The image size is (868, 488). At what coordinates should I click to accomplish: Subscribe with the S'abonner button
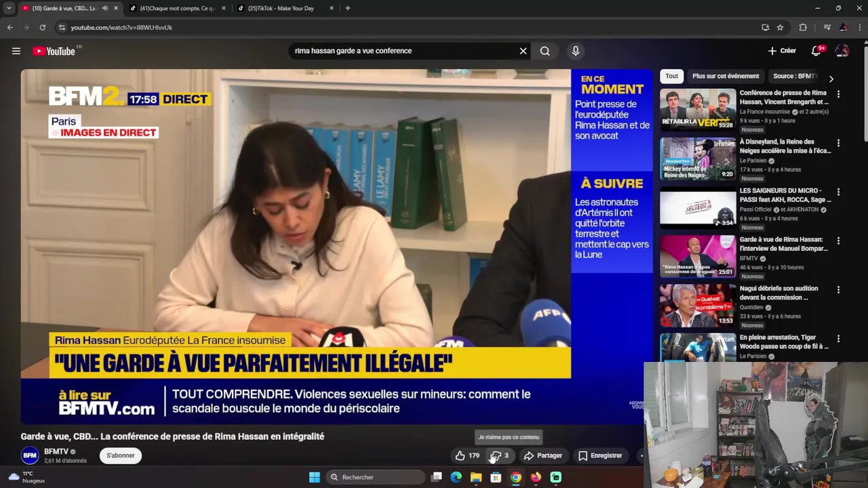121,455
